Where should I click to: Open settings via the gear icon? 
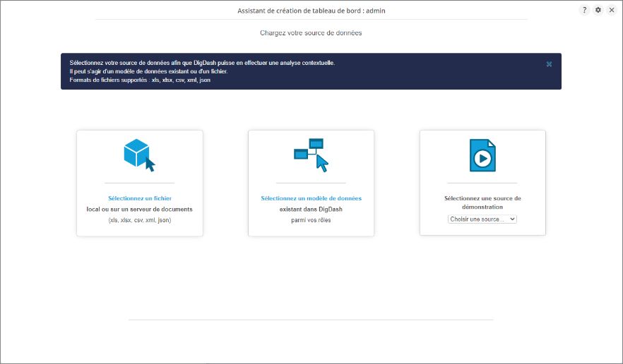pyautogui.click(x=598, y=10)
